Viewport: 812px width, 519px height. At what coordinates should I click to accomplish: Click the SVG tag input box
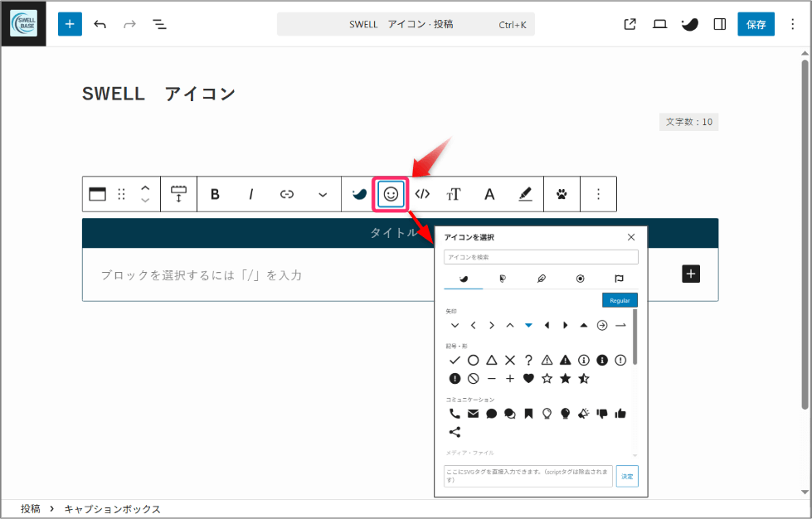(x=528, y=476)
